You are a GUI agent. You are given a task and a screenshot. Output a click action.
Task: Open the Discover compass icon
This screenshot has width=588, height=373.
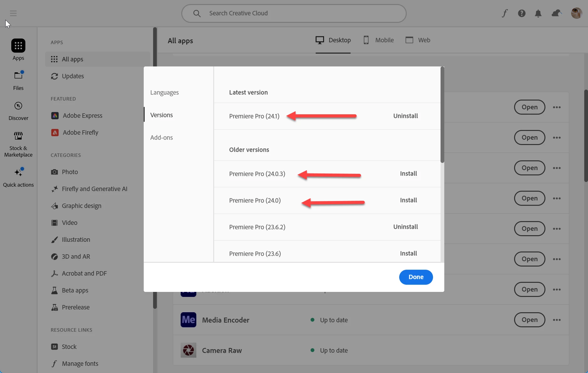point(18,106)
